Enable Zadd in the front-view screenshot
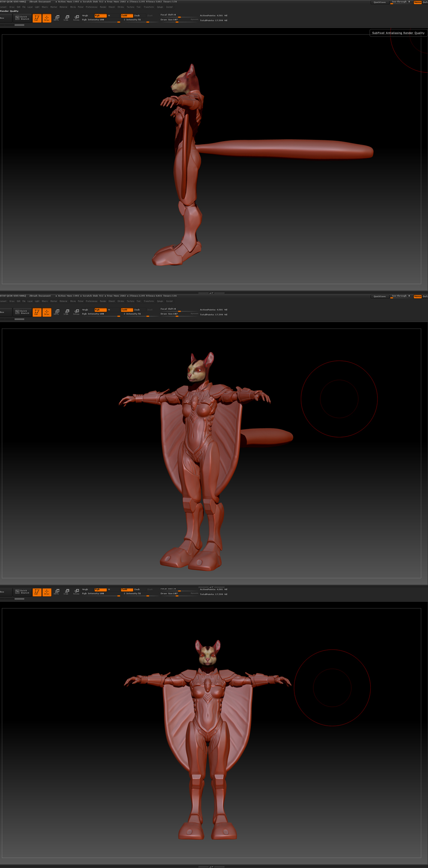428x868 pixels. [127, 589]
